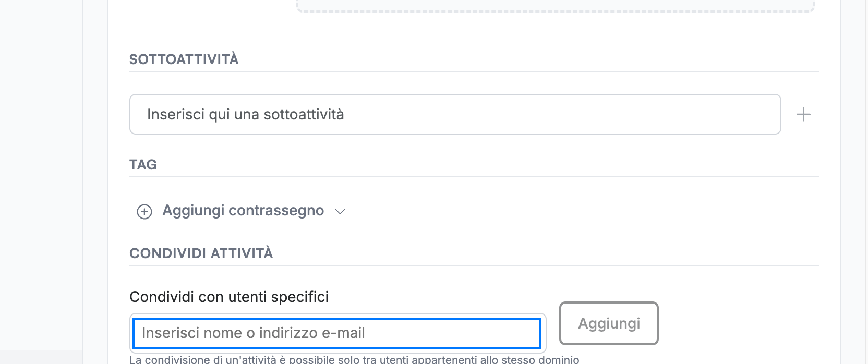Click the plus icon beside the subtask field
This screenshot has height=364, width=868.
pos(804,114)
